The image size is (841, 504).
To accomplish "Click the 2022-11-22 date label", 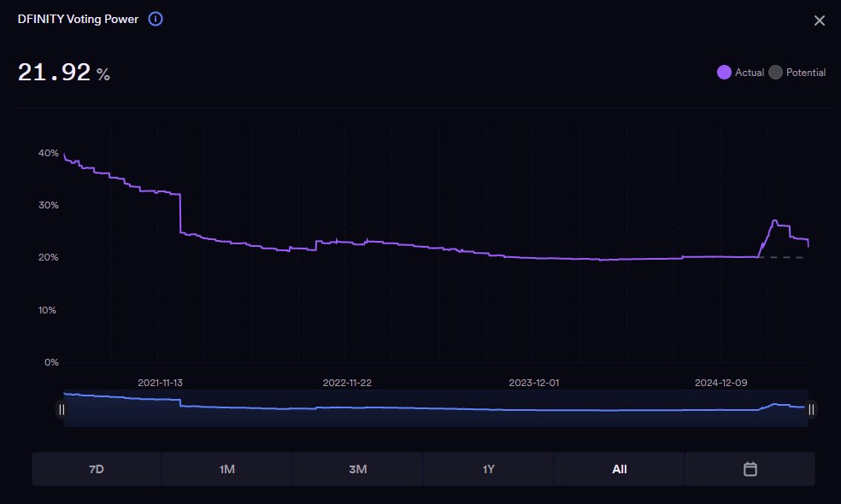I will click(347, 383).
